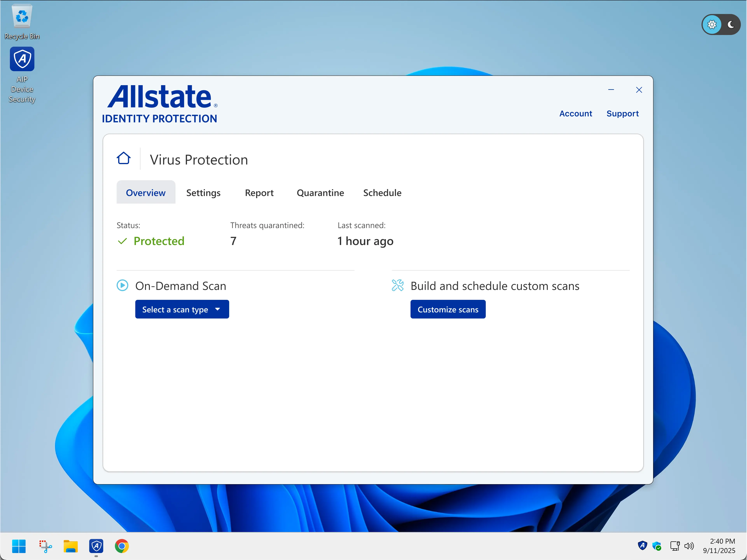Click the green Protected checkmark icon
The height and width of the screenshot is (560, 747).
tap(122, 241)
